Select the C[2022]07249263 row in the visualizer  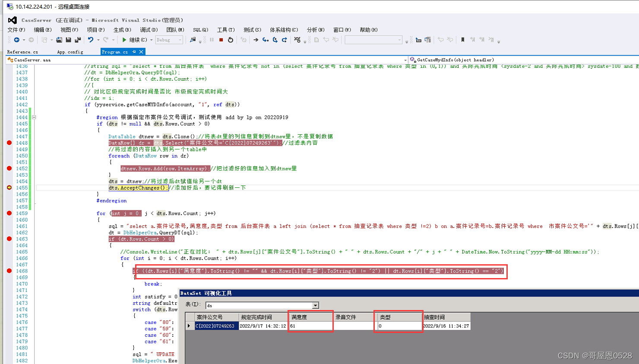coord(216,326)
